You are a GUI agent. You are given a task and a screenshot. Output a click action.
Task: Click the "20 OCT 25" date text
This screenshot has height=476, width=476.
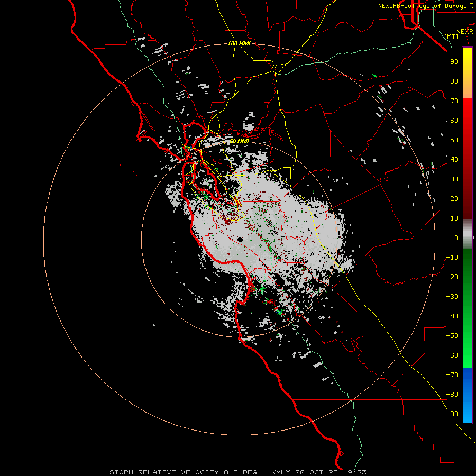pyautogui.click(x=317, y=472)
